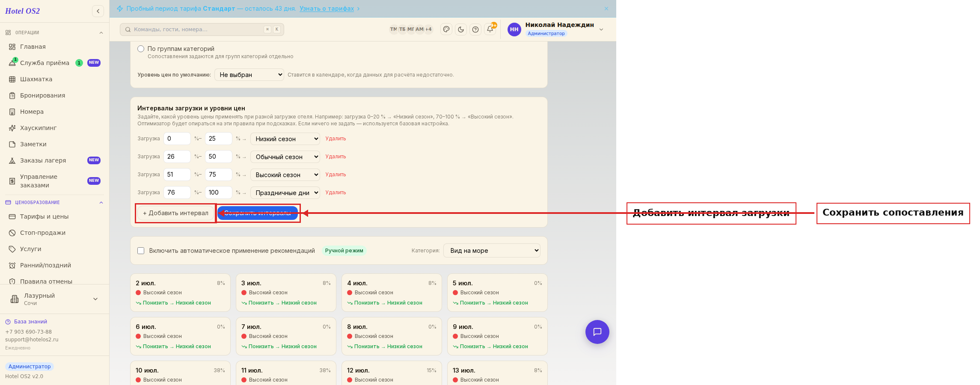The height and width of the screenshot is (385, 980).
Task: Open the help question mark icon
Action: point(475,30)
